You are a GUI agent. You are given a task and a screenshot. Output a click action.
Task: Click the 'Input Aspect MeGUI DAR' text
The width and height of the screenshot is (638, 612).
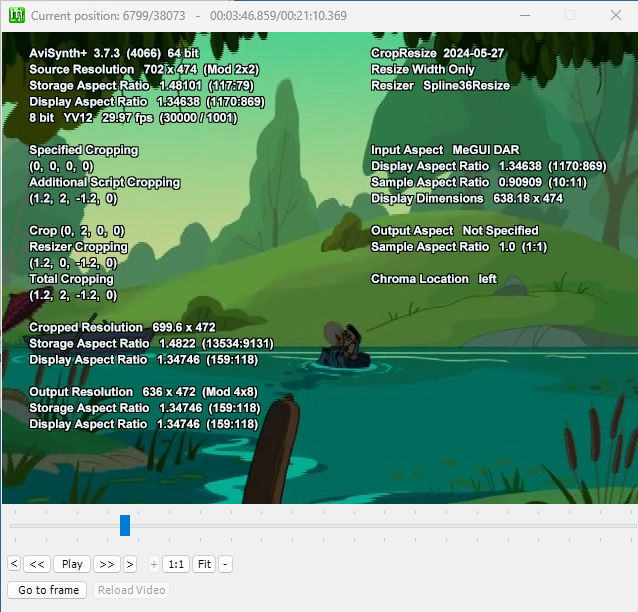[x=445, y=150]
